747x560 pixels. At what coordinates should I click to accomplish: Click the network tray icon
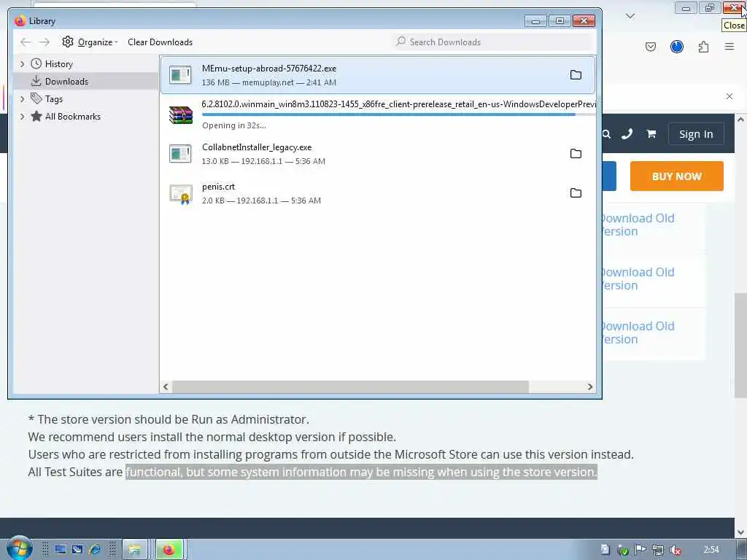coord(658,550)
